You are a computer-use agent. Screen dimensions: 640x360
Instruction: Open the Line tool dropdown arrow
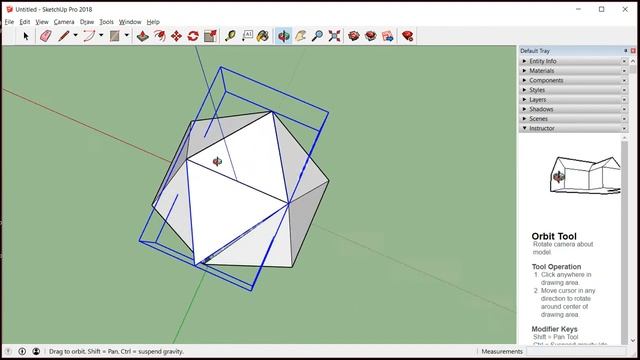tap(76, 36)
